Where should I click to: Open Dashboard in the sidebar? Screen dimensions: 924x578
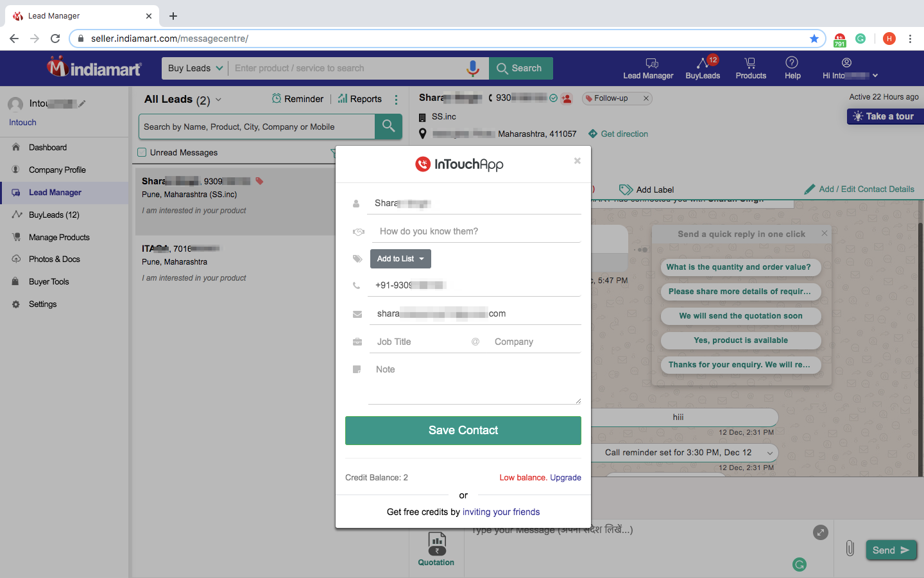point(47,147)
